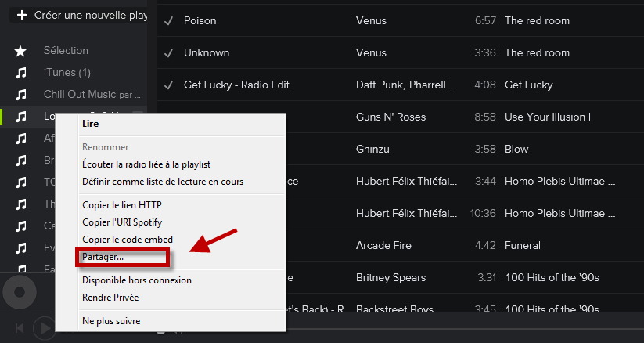Image resolution: width=644 pixels, height=343 pixels.
Task: Open the Guns N' Roses artist link
Action: click(x=390, y=117)
